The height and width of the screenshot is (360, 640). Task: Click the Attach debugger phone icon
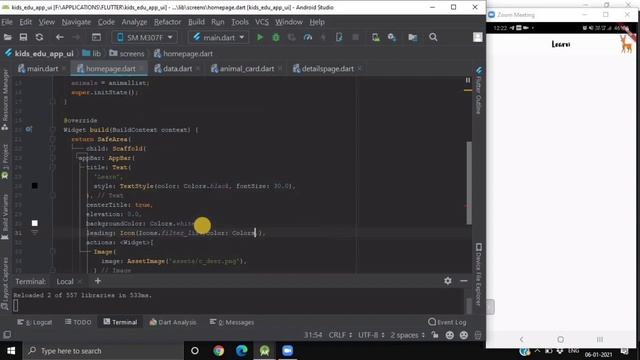[x=339, y=37]
